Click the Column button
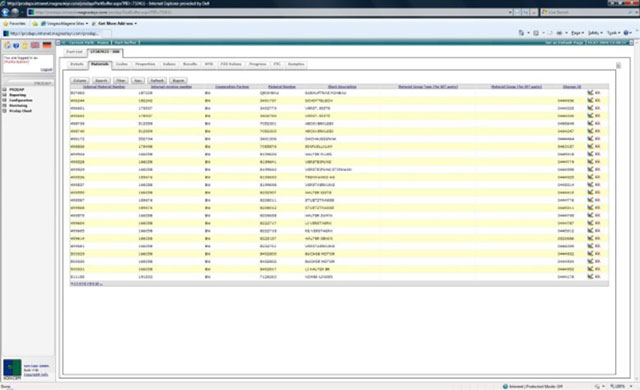The width and height of the screenshot is (640, 390). 80,81
